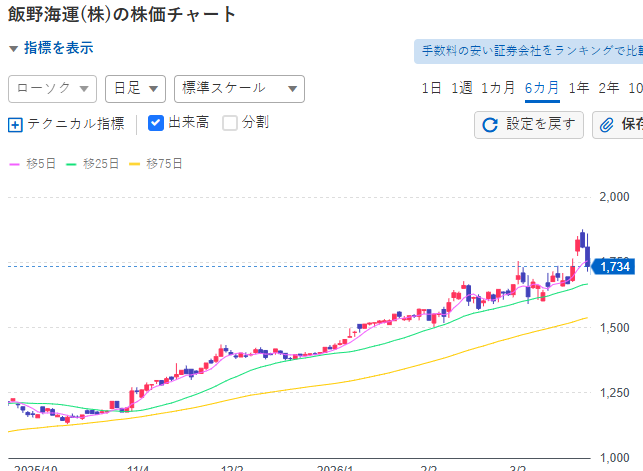Select the 1日 period tab
The width and height of the screenshot is (643, 471).
click(431, 88)
